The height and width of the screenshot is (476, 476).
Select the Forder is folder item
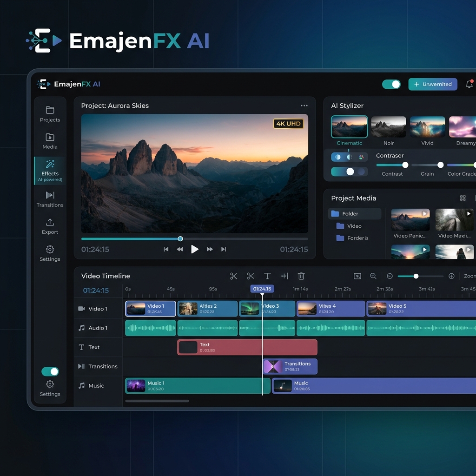click(x=352, y=238)
